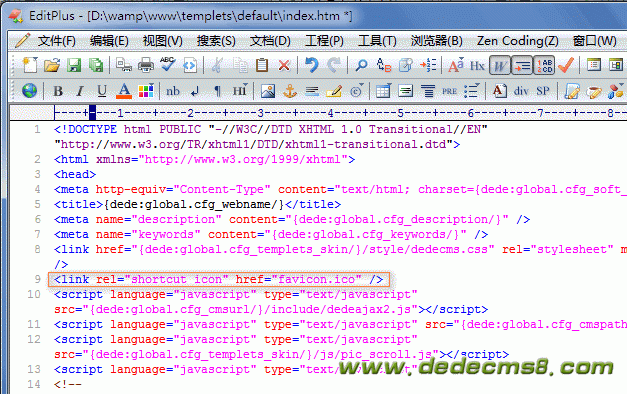
Task: Click the Print icon
Action: 146,65
